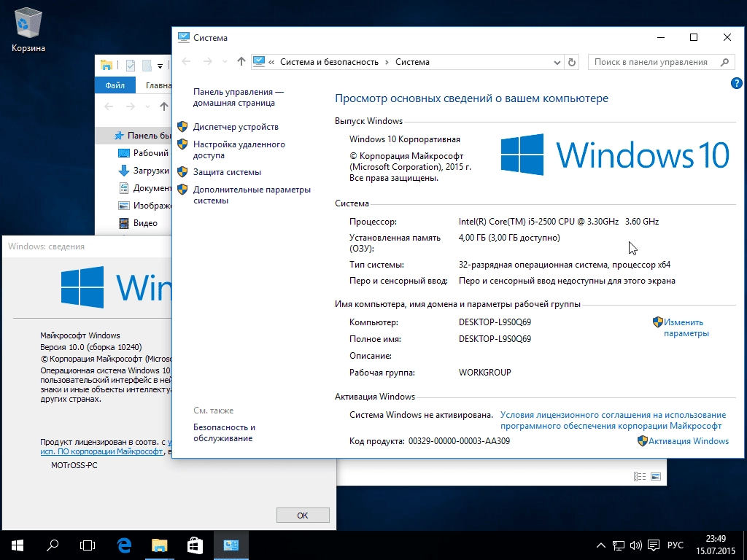Go up one level in the Система window
The height and width of the screenshot is (560, 747).
click(241, 61)
